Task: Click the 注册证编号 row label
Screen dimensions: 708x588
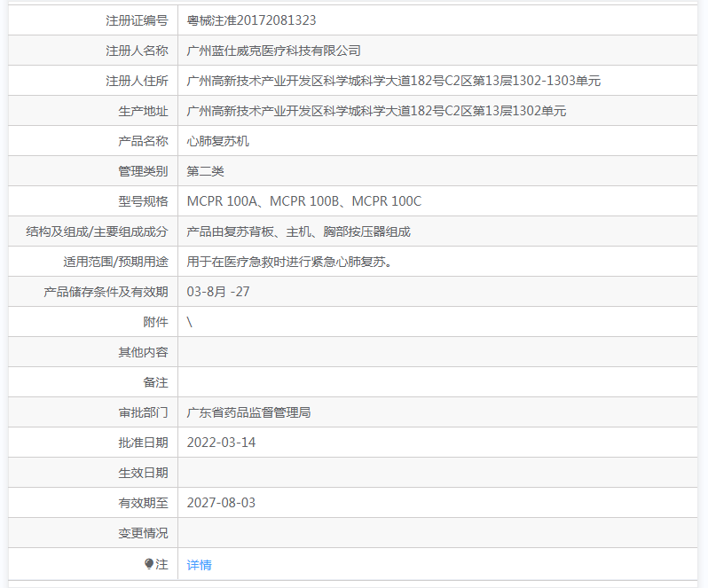Action: (137, 20)
